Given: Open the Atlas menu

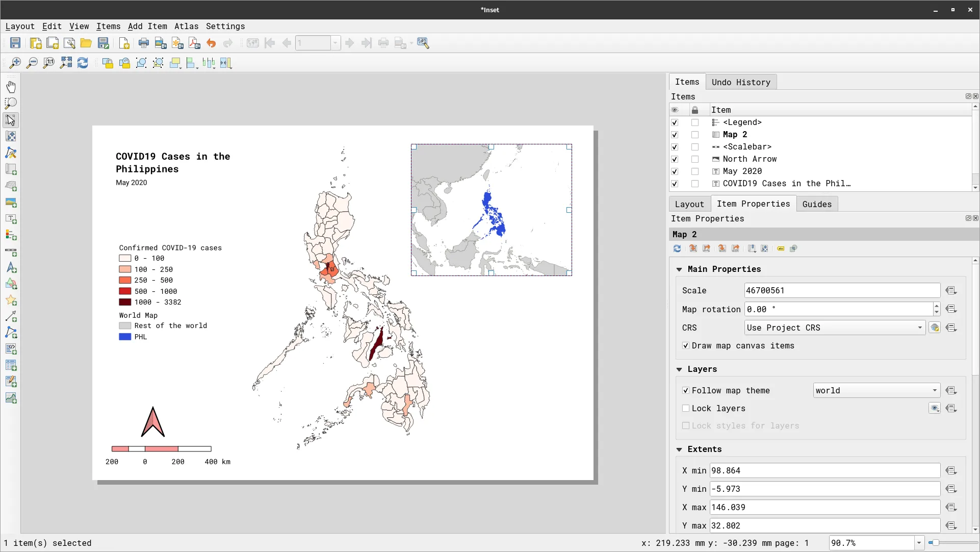Looking at the screenshot, I should pyautogui.click(x=186, y=27).
